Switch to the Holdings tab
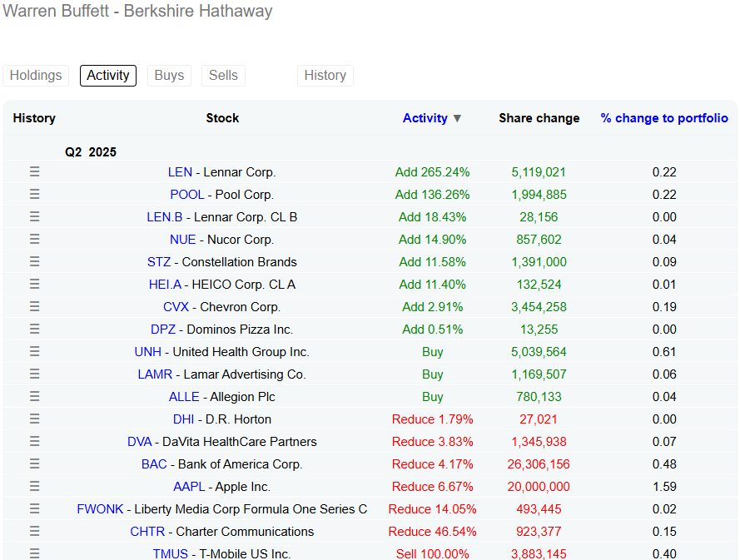The image size is (740, 560). 36,76
